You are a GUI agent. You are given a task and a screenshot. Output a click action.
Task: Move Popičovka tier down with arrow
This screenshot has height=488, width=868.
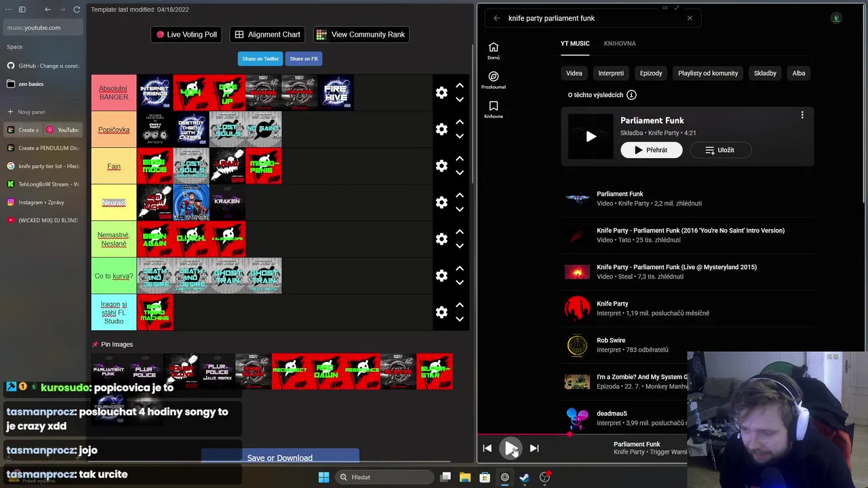tap(460, 136)
